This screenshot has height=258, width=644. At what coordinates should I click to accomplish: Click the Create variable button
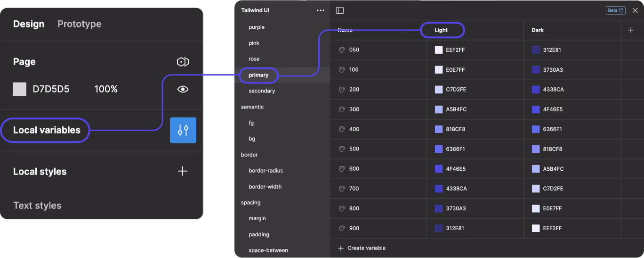pos(362,248)
